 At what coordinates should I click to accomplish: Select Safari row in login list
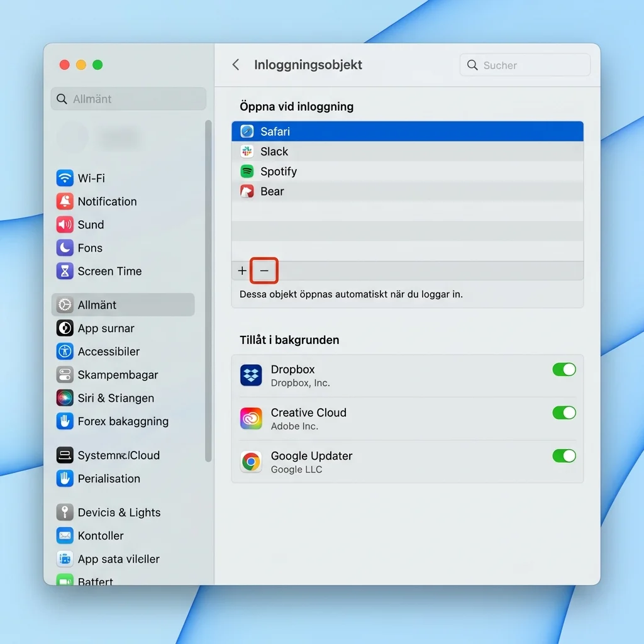click(408, 131)
